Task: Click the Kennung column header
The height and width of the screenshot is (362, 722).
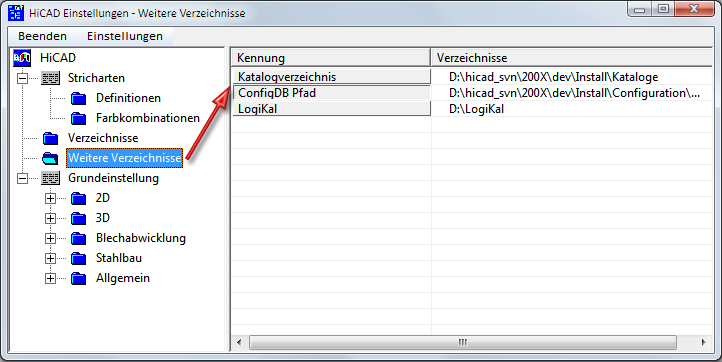Action: pos(331,58)
